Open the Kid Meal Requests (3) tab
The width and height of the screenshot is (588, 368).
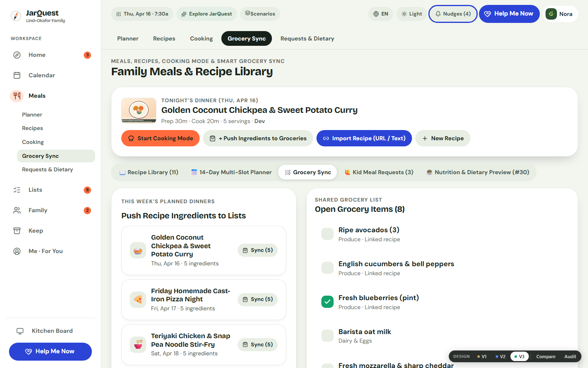379,172
